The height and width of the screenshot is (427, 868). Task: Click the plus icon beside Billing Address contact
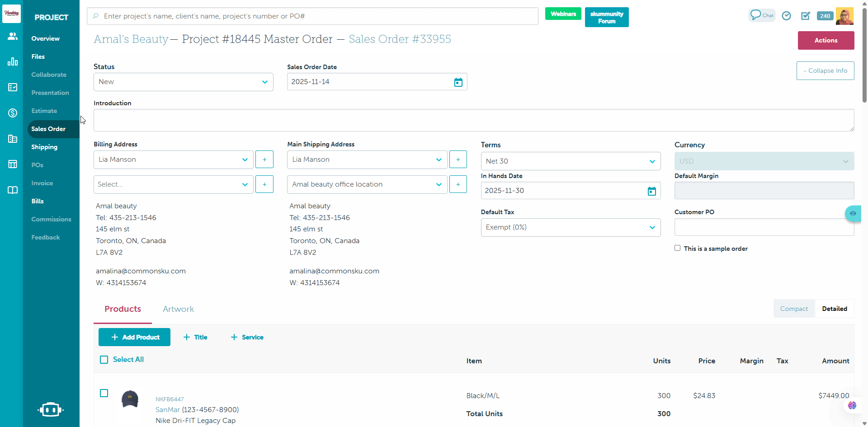264,160
